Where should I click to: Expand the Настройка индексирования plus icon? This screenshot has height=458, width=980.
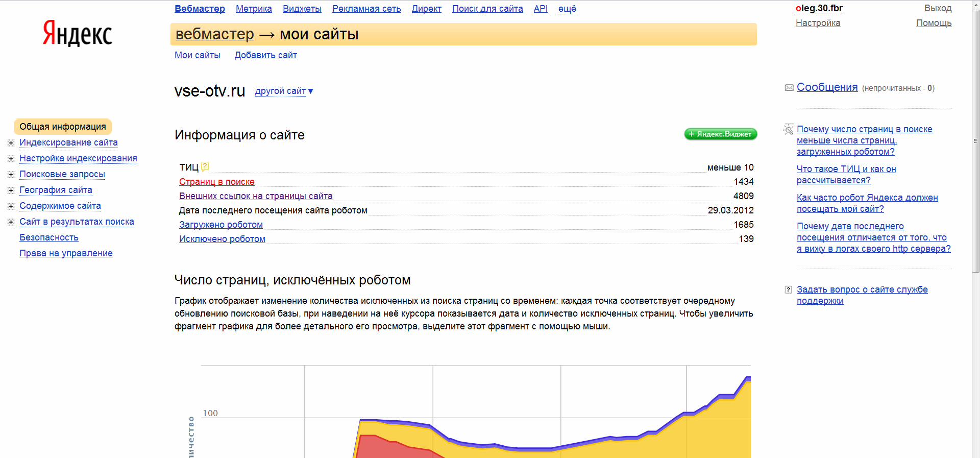pos(11,159)
